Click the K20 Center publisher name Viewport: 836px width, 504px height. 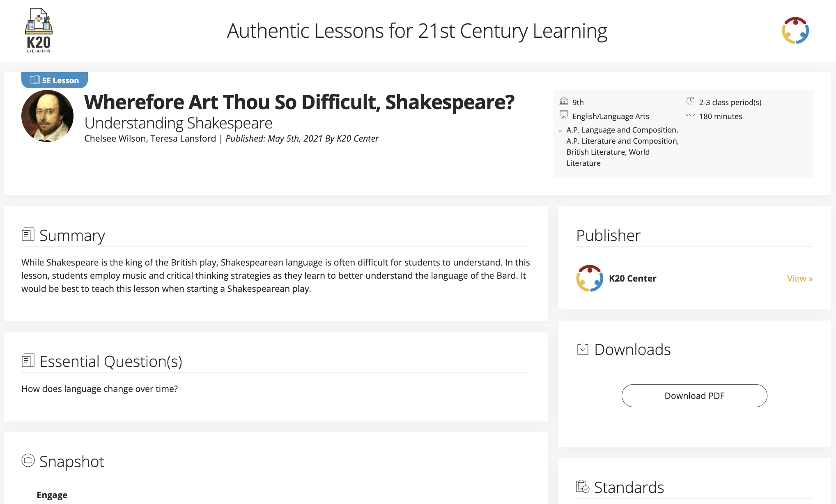click(632, 278)
